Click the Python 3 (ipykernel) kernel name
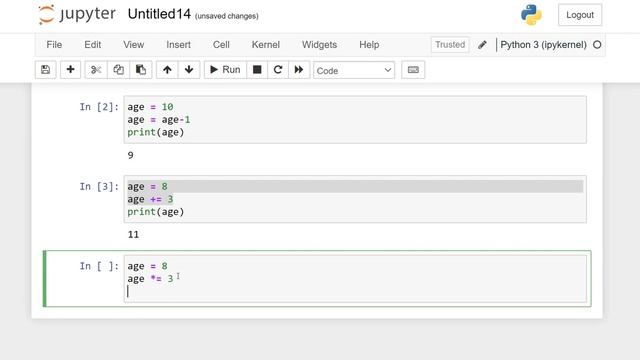 click(543, 45)
